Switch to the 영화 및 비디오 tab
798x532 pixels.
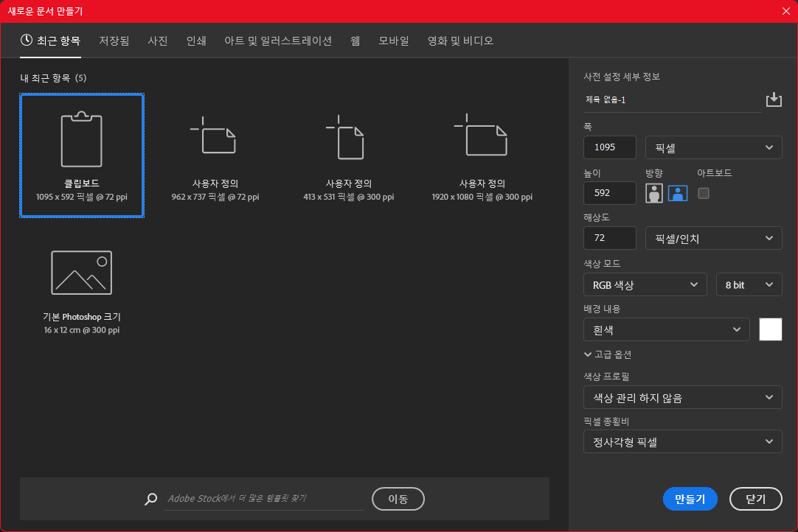click(460, 41)
